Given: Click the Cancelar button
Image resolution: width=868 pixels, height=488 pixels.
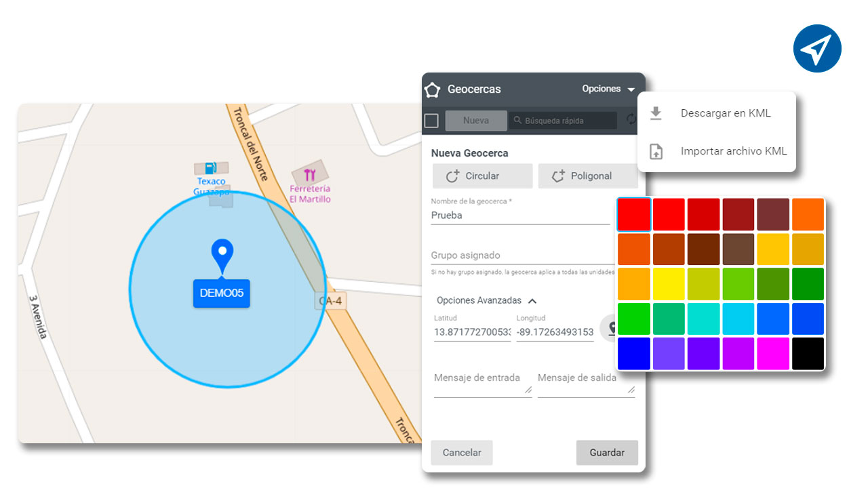Looking at the screenshot, I should (462, 452).
